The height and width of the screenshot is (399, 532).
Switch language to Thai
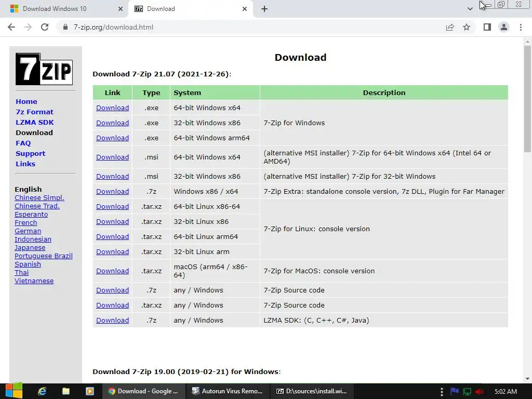[22, 272]
